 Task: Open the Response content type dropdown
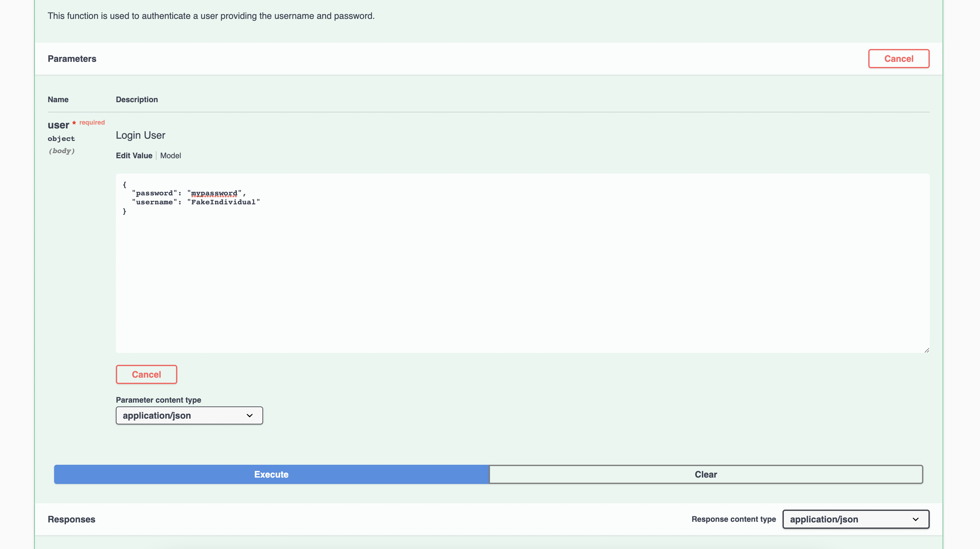click(x=855, y=519)
